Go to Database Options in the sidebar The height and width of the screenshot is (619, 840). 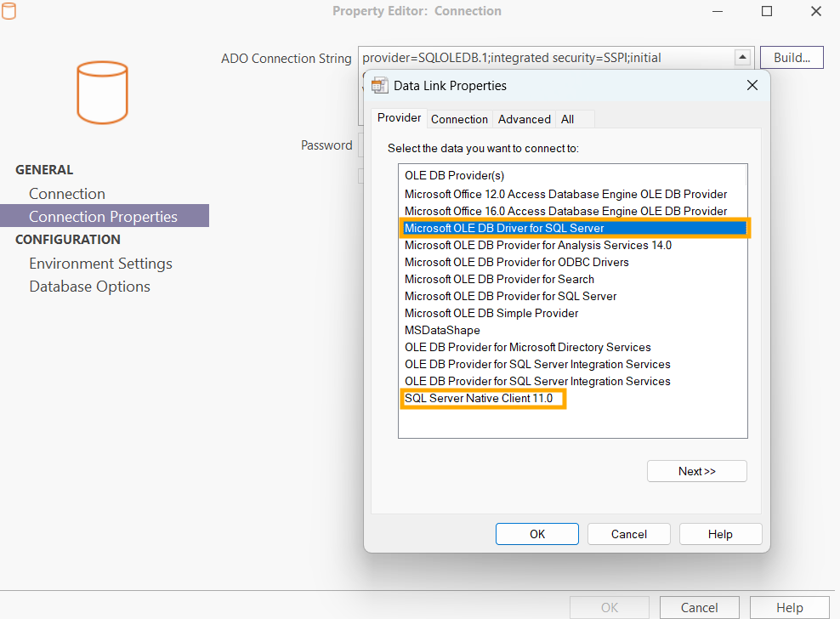click(89, 287)
